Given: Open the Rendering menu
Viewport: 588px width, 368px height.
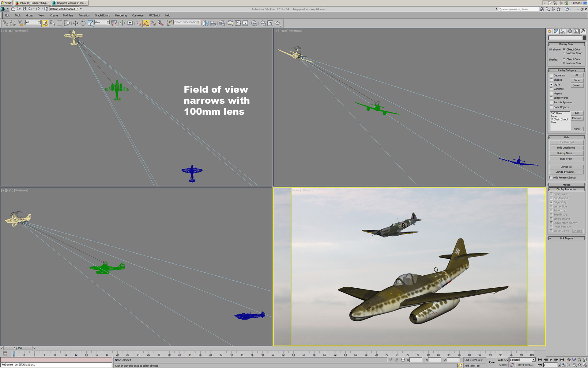Looking at the screenshot, I should click(121, 15).
